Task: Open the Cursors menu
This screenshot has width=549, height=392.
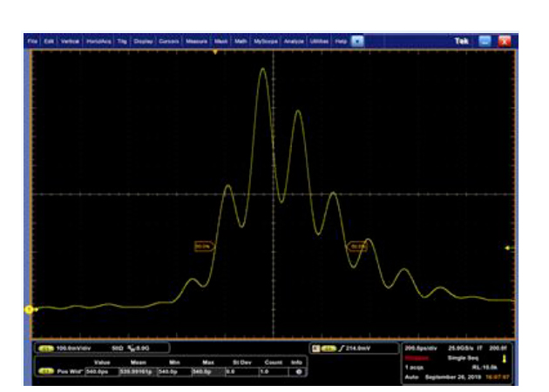Action: 169,41
